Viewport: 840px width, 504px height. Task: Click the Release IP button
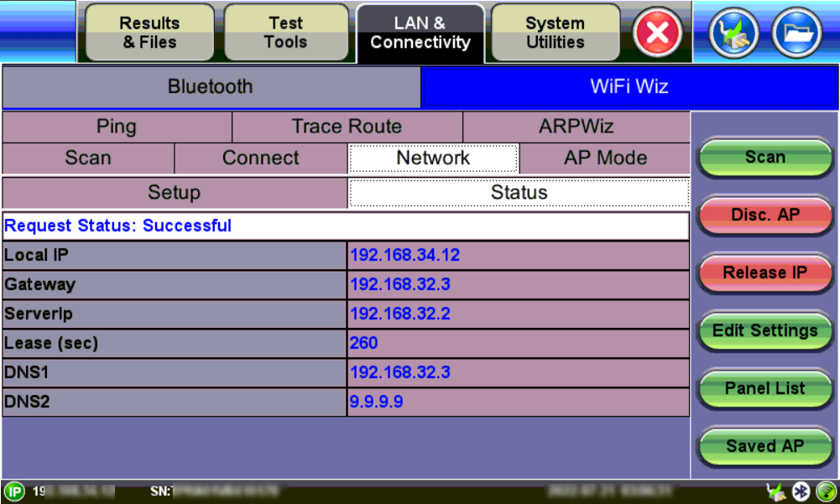(x=765, y=273)
